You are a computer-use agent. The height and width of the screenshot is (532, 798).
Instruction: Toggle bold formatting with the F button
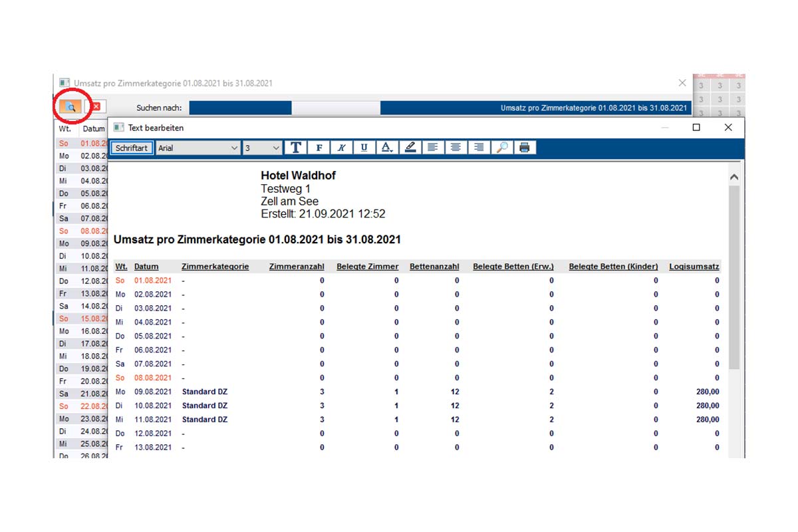(x=319, y=148)
